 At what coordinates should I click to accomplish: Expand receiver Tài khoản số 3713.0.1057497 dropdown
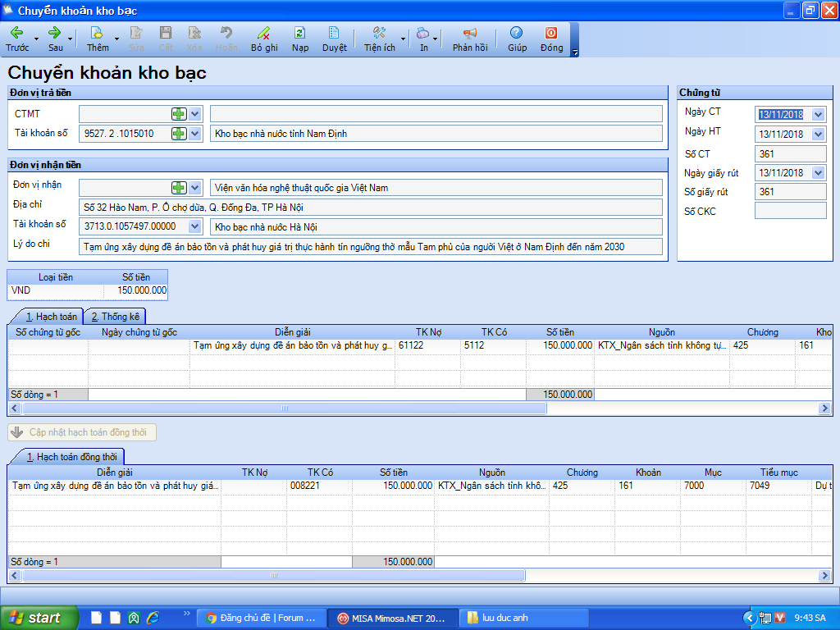(195, 226)
